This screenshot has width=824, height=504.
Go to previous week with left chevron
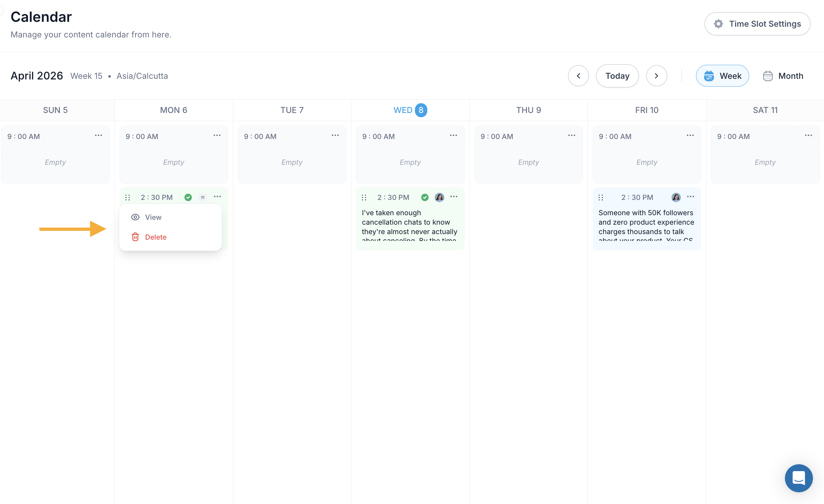(578, 76)
